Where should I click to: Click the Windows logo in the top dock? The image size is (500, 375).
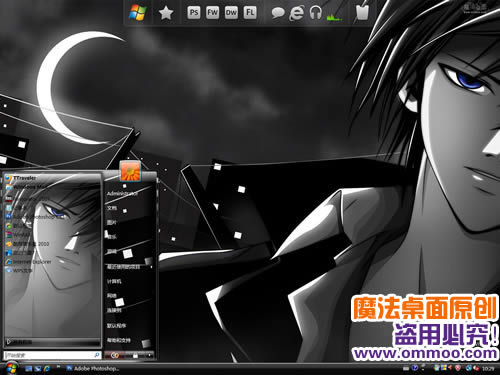tap(137, 13)
